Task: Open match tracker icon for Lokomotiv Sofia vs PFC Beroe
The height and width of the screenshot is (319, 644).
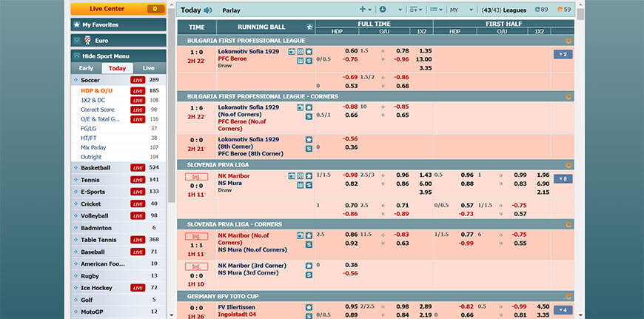Action: pos(301,52)
